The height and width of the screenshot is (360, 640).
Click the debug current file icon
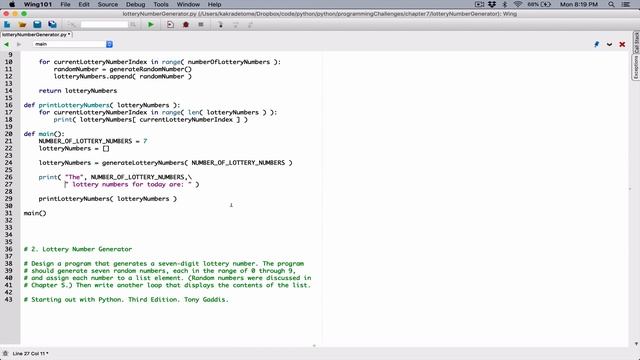tap(170, 24)
